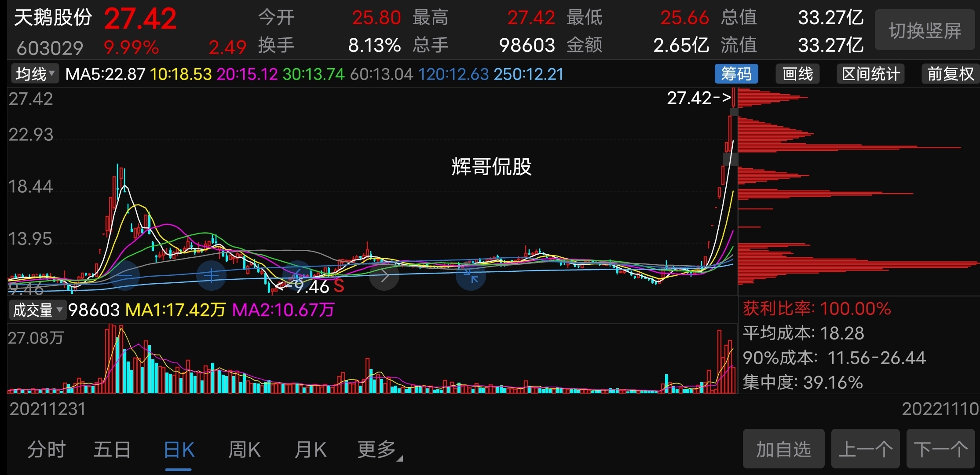Switch to the 周K tab
Screen dimensions: 980x475
click(244, 450)
